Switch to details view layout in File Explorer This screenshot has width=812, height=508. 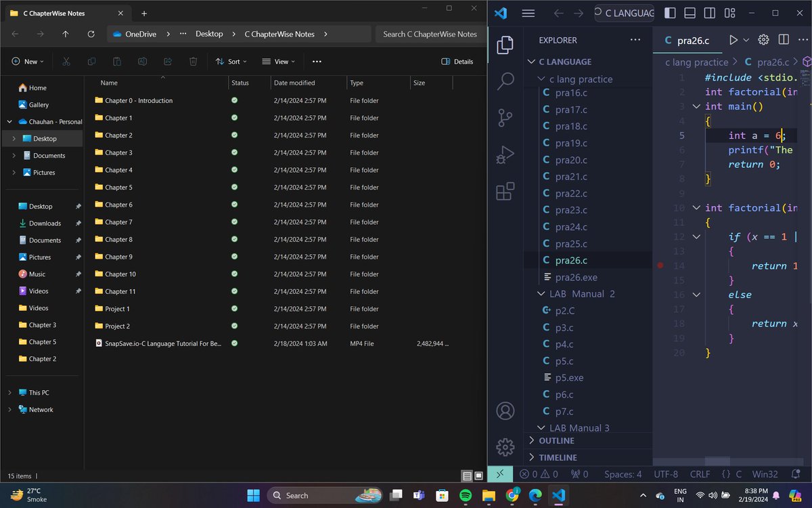(x=467, y=476)
